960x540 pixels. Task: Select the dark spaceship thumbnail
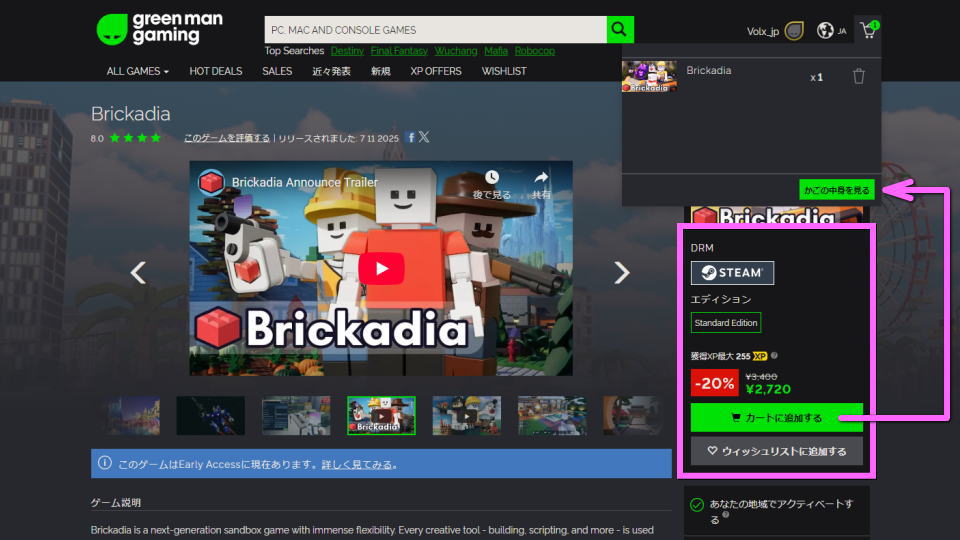(210, 416)
